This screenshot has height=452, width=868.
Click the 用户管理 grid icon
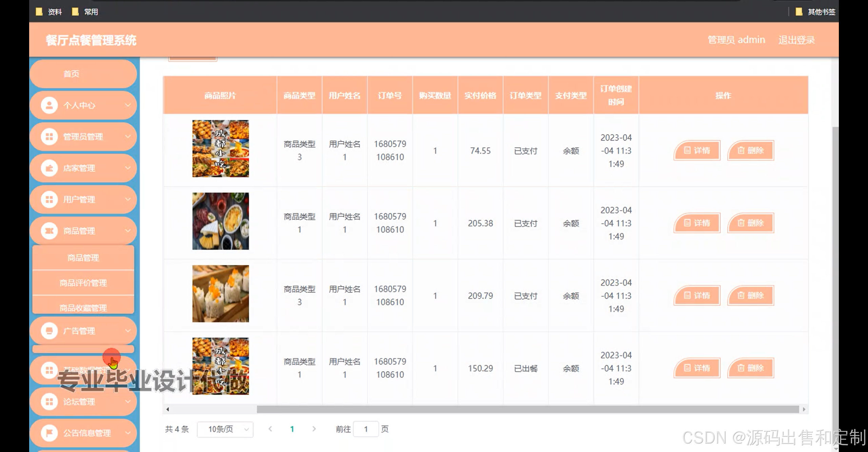tap(49, 200)
